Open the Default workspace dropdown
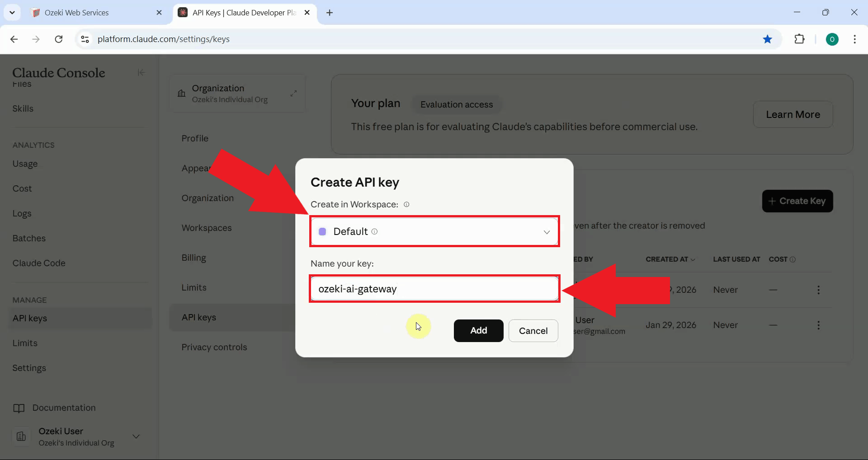 (x=547, y=232)
